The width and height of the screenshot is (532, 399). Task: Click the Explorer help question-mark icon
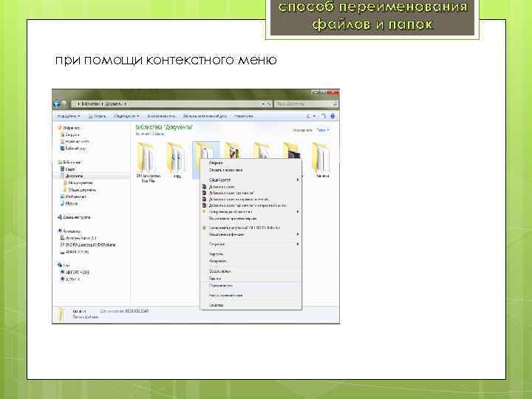(332, 116)
